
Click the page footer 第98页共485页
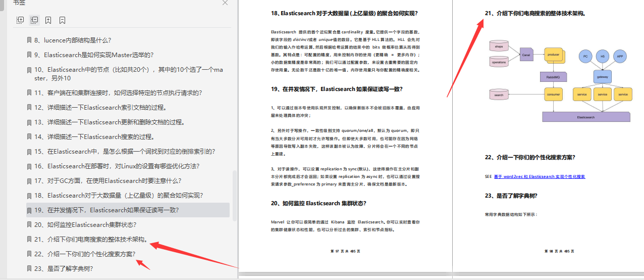[x=559, y=251]
